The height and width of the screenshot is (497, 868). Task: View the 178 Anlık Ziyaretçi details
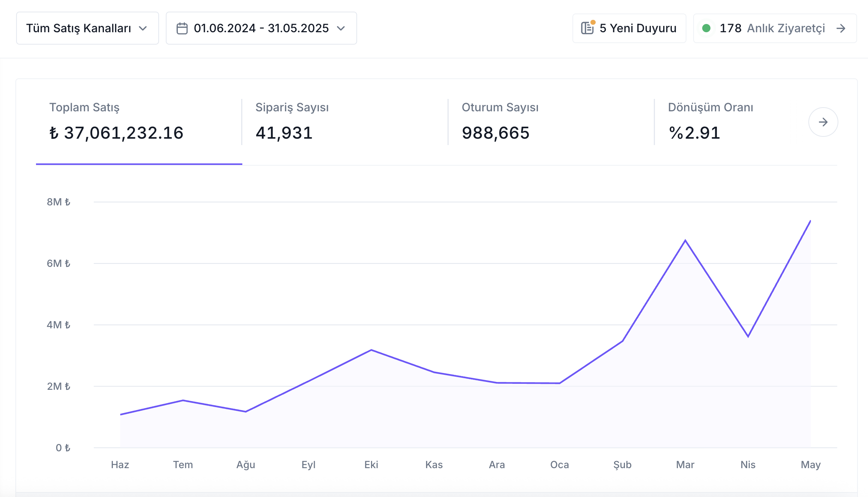[775, 28]
